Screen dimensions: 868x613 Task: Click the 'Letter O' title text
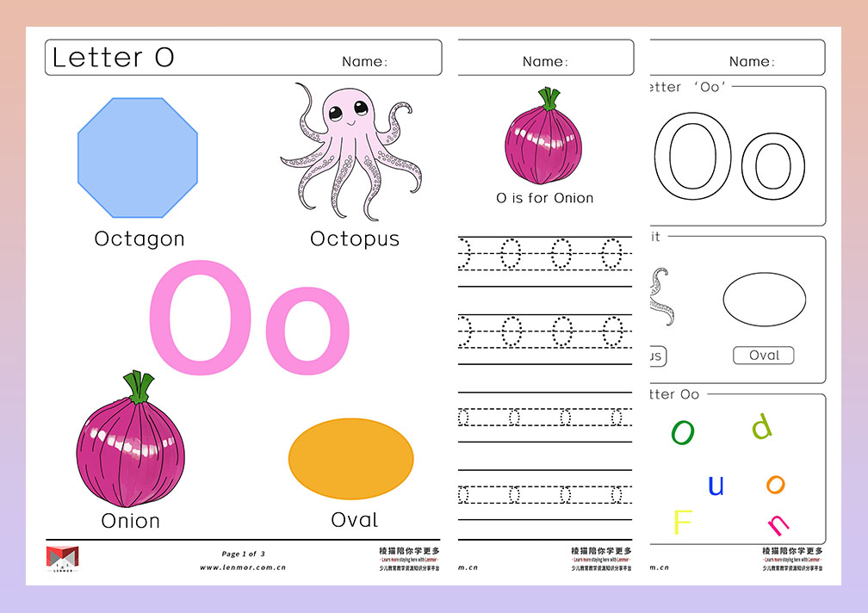pyautogui.click(x=114, y=58)
